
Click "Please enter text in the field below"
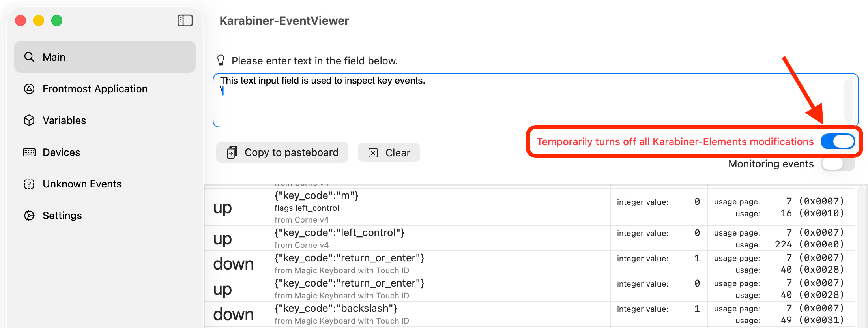(314, 61)
